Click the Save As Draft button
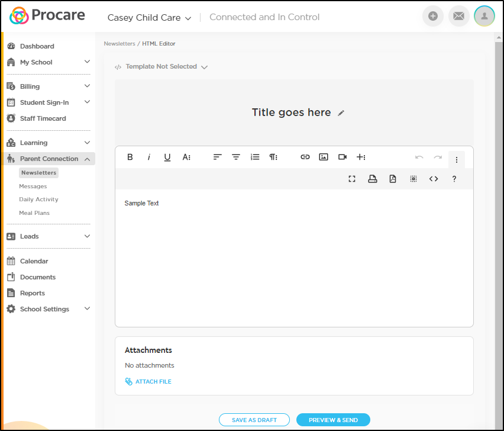 coord(254,420)
